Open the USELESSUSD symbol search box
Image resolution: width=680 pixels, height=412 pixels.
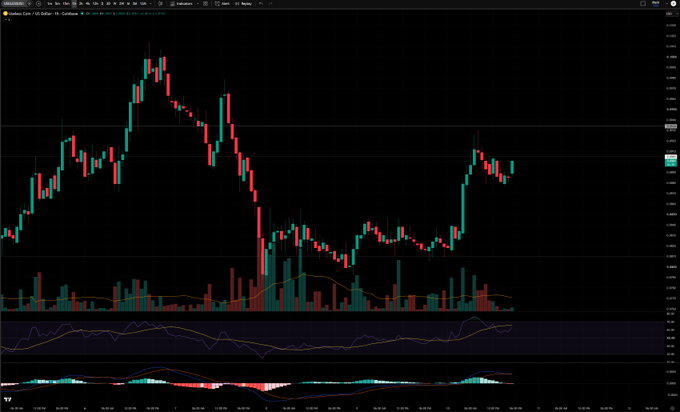click(14, 3)
